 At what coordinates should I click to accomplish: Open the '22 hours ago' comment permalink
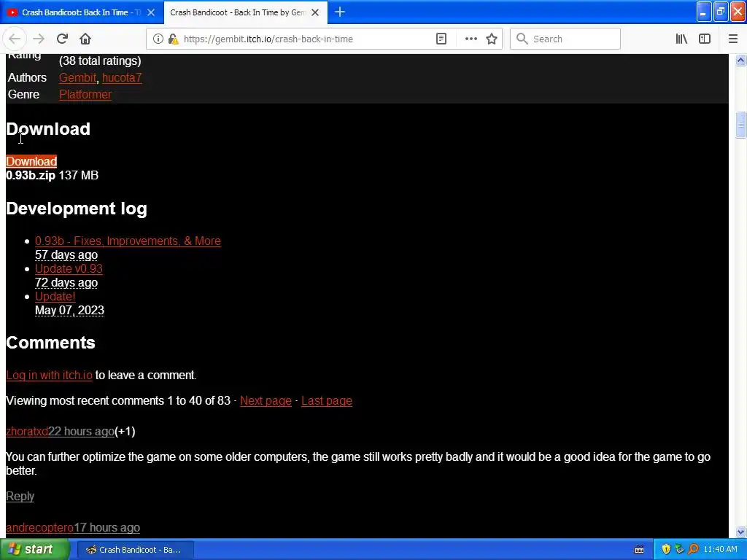pos(82,432)
